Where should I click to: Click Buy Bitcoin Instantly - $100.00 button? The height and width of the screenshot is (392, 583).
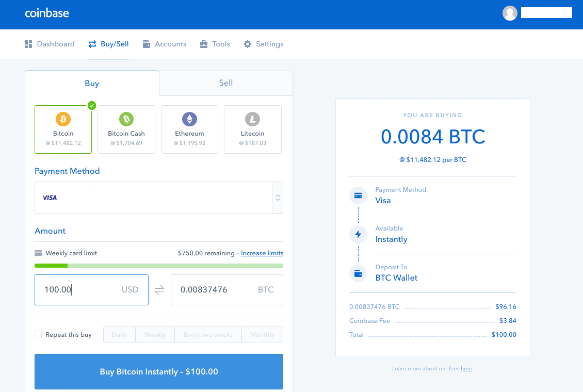click(x=159, y=371)
